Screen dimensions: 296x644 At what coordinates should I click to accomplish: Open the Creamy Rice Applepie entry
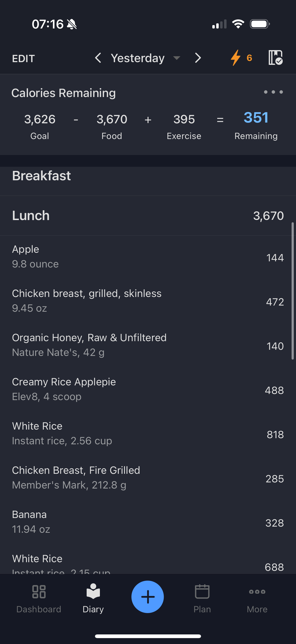click(148, 390)
